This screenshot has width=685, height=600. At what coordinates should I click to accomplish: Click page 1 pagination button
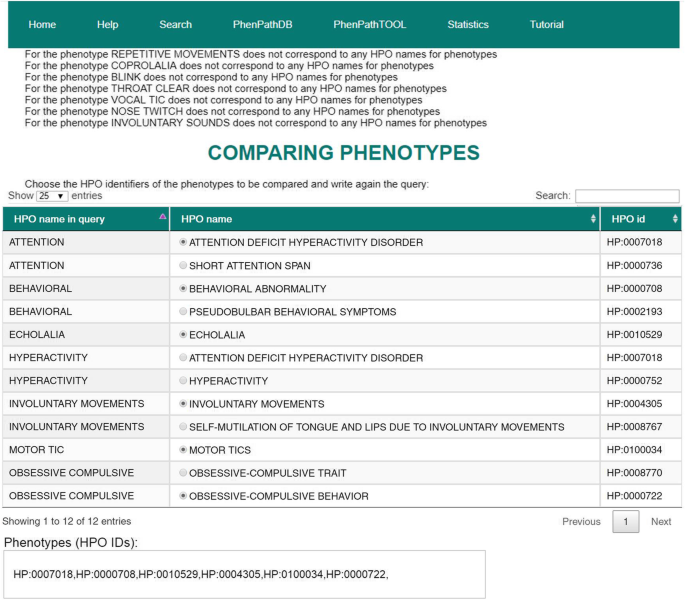click(x=625, y=521)
